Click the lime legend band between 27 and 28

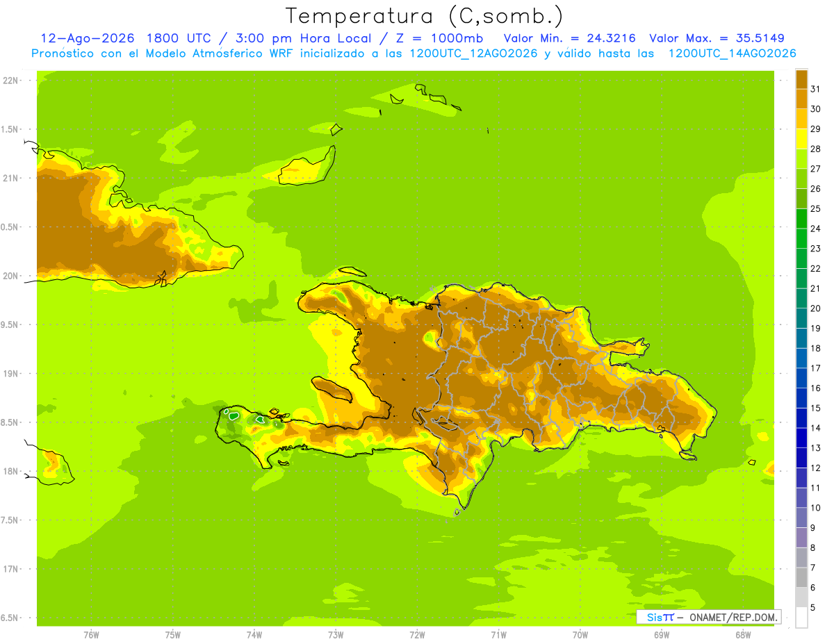tap(801, 158)
